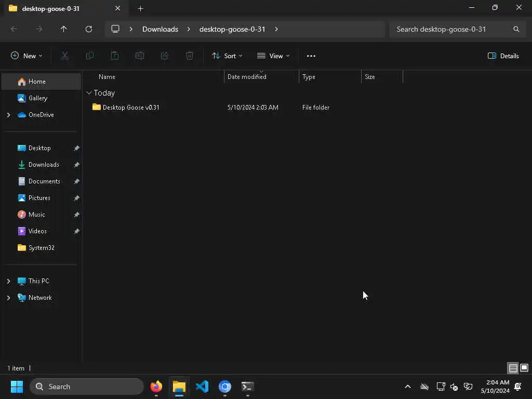This screenshot has height=399, width=532.
Task: Open pinned Pictures in sidebar
Action: pos(42,198)
